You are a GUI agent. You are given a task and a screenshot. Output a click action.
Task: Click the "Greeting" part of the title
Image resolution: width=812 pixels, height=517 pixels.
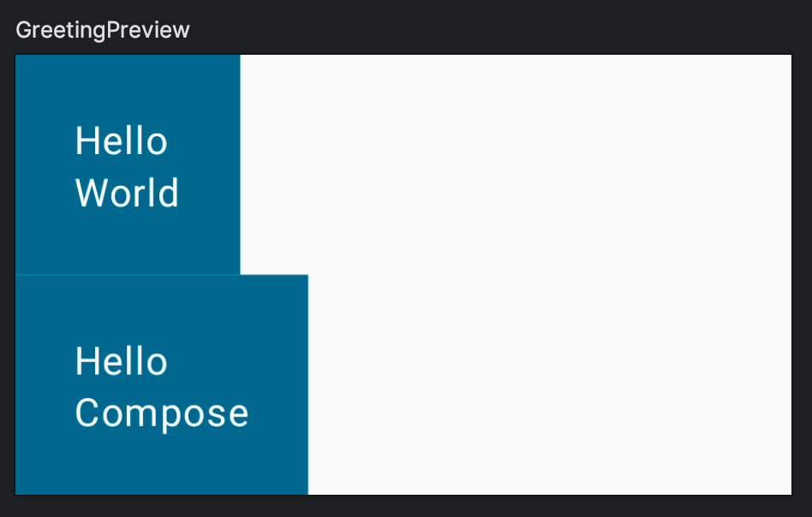pyautogui.click(x=60, y=30)
